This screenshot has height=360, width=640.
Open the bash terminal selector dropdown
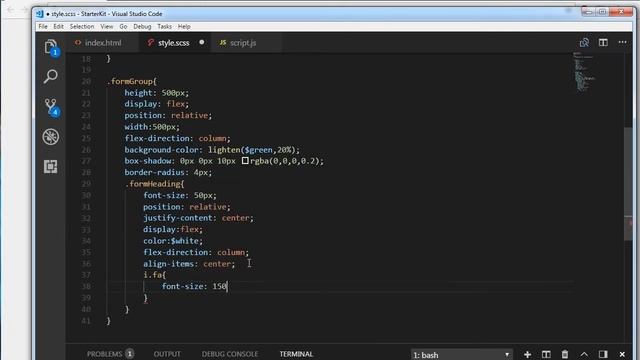click(x=461, y=355)
